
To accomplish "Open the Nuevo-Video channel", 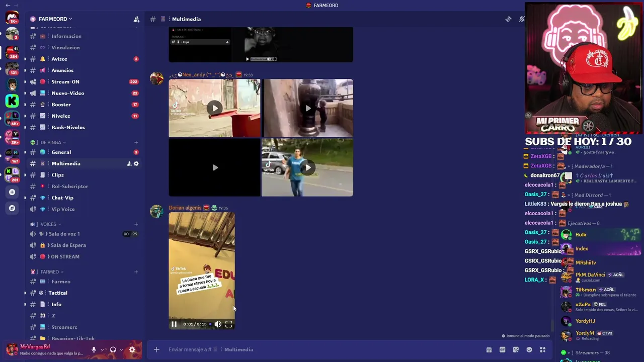I will pos(84,93).
